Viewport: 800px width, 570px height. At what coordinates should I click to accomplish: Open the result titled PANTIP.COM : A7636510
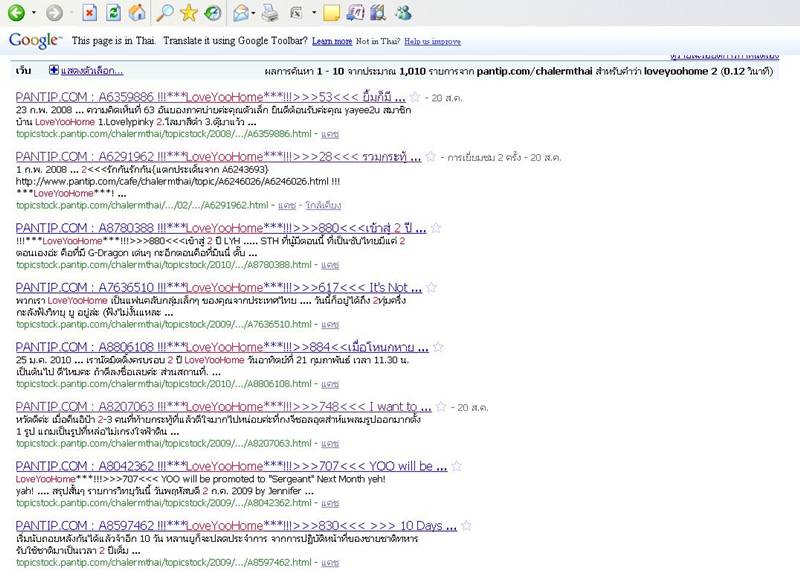pyautogui.click(x=218, y=288)
